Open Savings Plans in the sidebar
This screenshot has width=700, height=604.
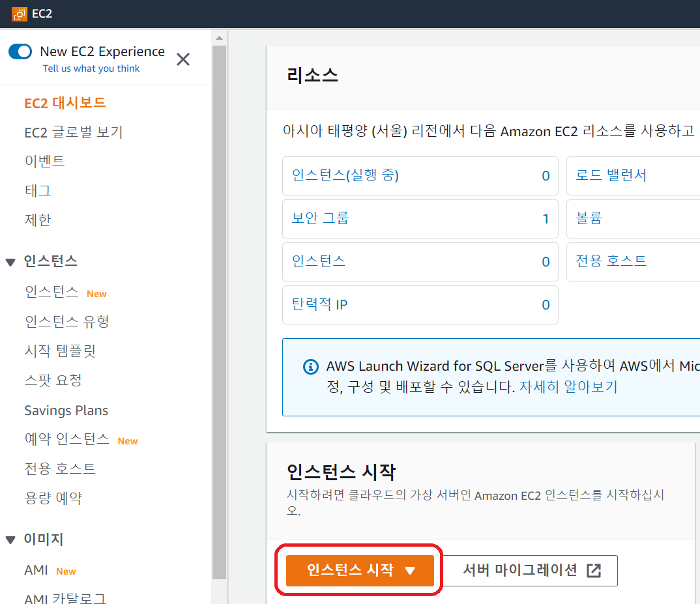66,410
